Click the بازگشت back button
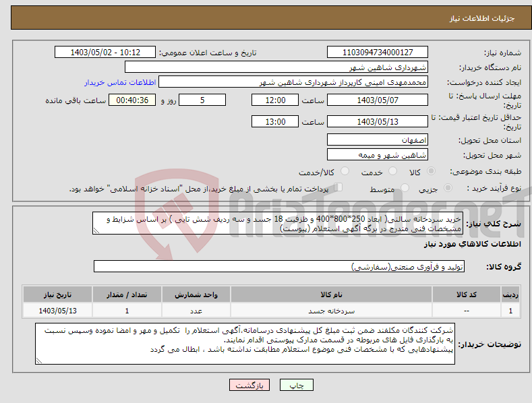The width and height of the screenshot is (532, 403). click(249, 385)
